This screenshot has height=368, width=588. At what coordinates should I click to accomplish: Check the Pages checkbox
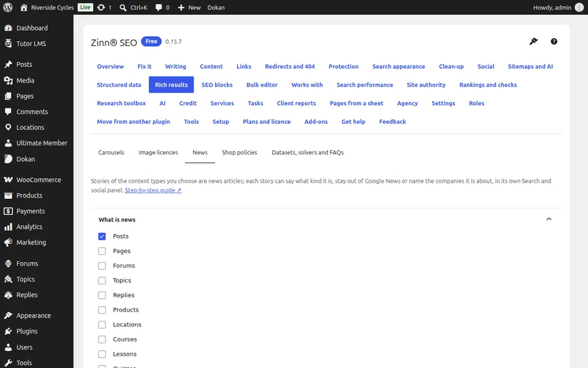click(102, 251)
